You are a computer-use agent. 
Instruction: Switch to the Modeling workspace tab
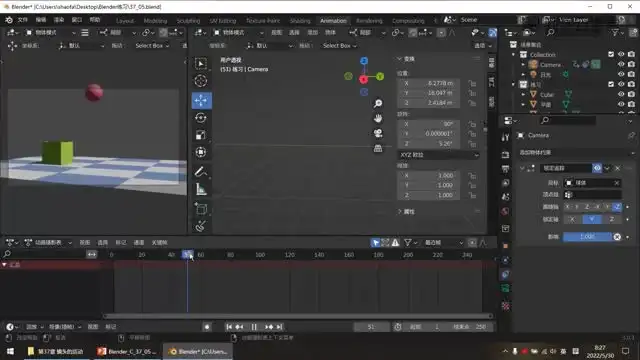pyautogui.click(x=155, y=20)
